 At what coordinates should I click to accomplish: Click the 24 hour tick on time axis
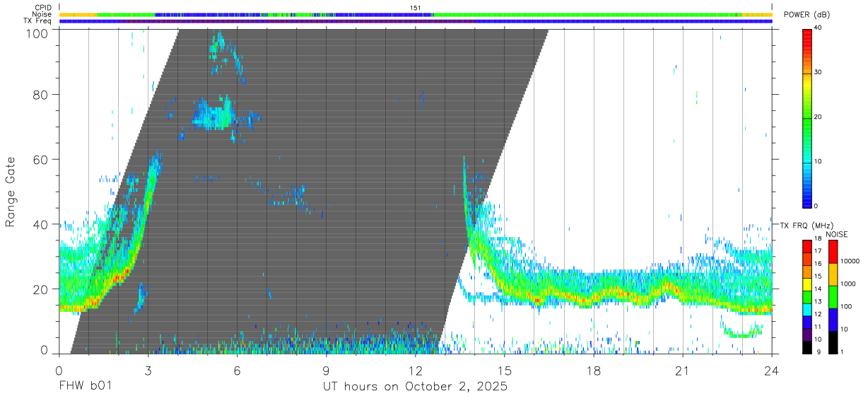771,370
